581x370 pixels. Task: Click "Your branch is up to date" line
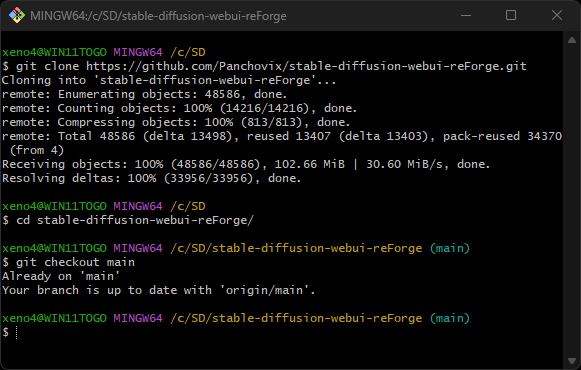(159, 290)
